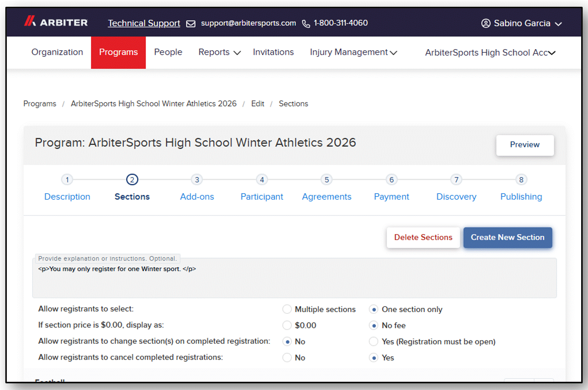This screenshot has height=390, width=588.
Task: Click the support@arbitersports.com email address
Action: pyautogui.click(x=248, y=23)
